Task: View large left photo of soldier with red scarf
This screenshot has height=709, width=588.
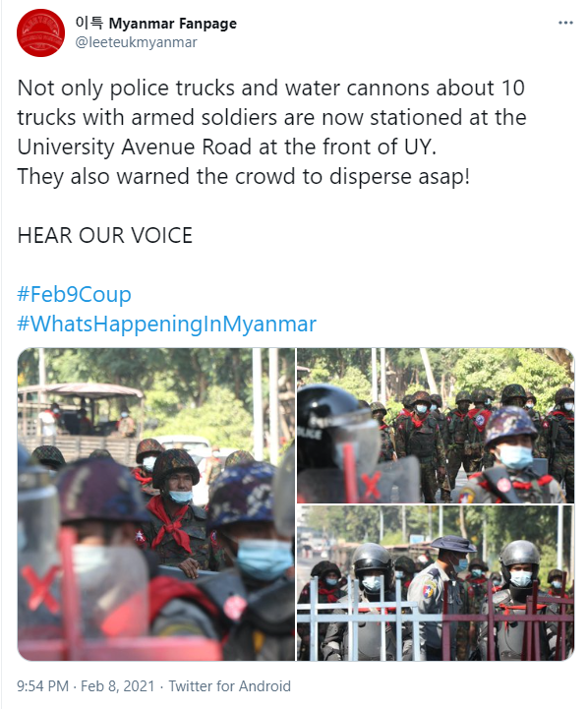Action: 156,504
